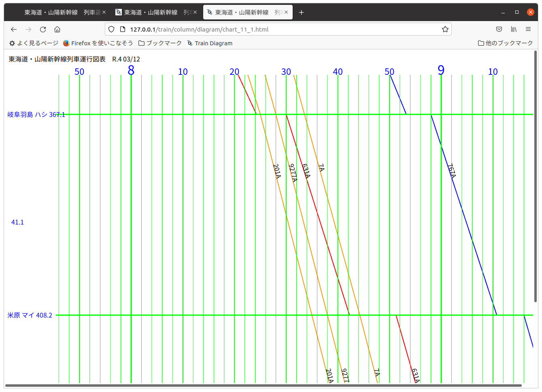Open the Firefox hamburger menu
Image resolution: width=542 pixels, height=392 pixels.
(x=528, y=29)
